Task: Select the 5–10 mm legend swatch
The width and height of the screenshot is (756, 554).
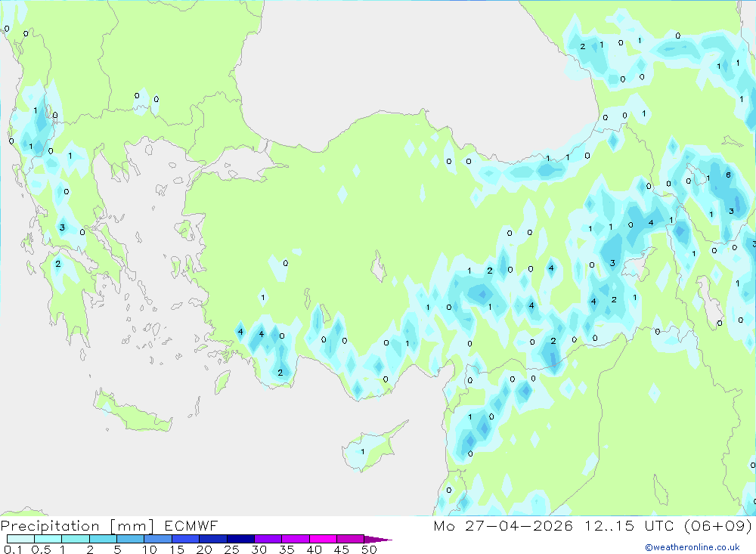Action: pos(131,539)
